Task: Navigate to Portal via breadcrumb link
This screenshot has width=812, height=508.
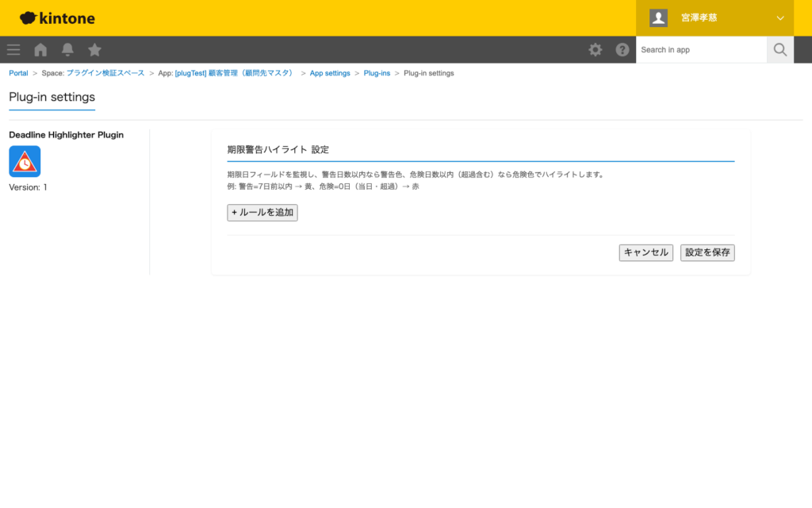Action: pyautogui.click(x=18, y=72)
